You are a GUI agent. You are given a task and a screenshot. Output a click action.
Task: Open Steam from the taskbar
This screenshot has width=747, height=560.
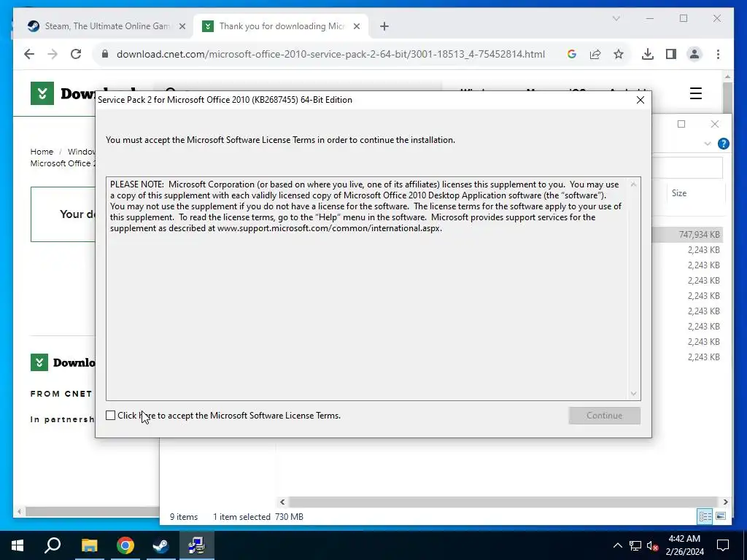pyautogui.click(x=160, y=545)
